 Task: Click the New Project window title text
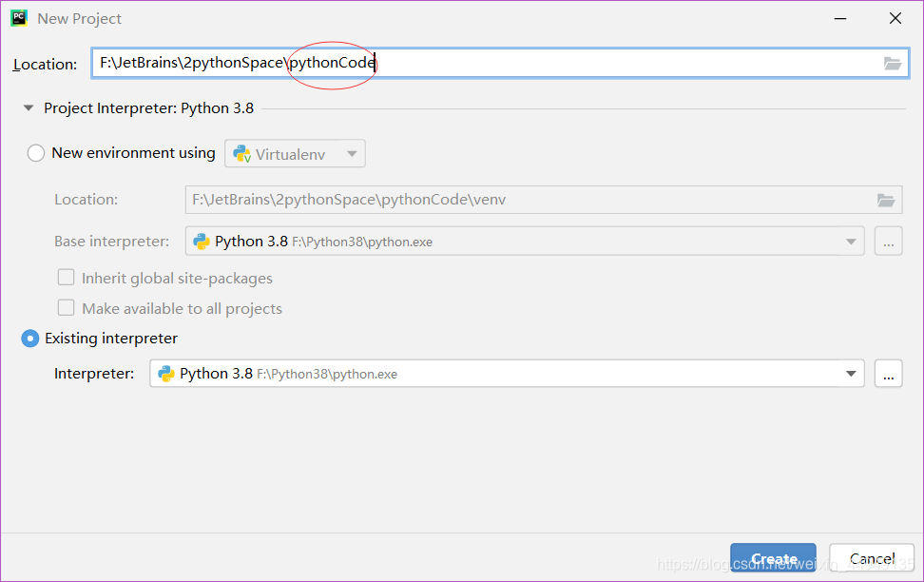tap(80, 19)
